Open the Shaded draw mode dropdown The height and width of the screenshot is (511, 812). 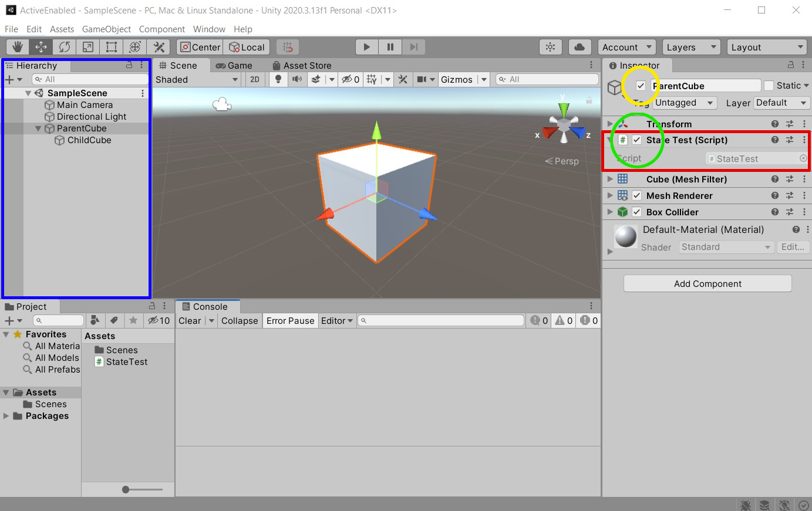point(197,79)
